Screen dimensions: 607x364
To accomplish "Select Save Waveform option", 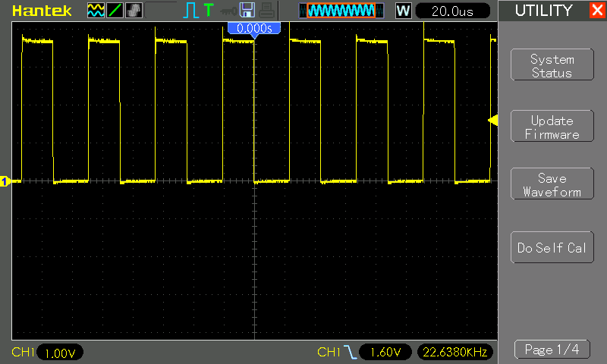I will point(552,185).
